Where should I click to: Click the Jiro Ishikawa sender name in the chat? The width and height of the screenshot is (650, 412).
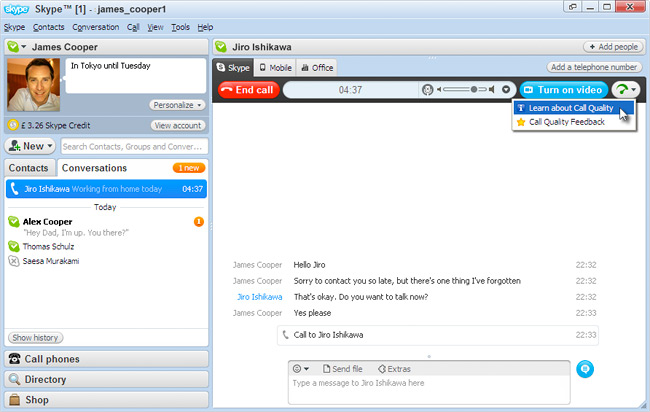[x=260, y=297]
